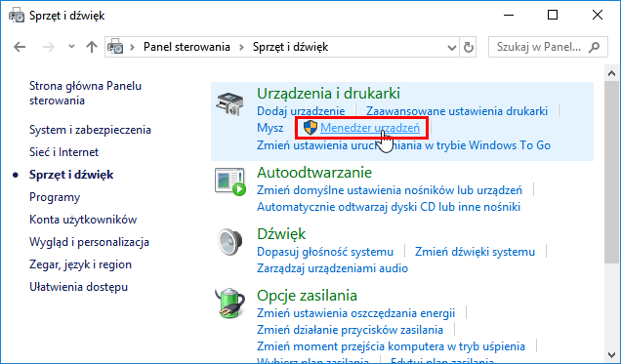
Task: Open the Autoodtwarzanie heading
Action: [x=314, y=173]
